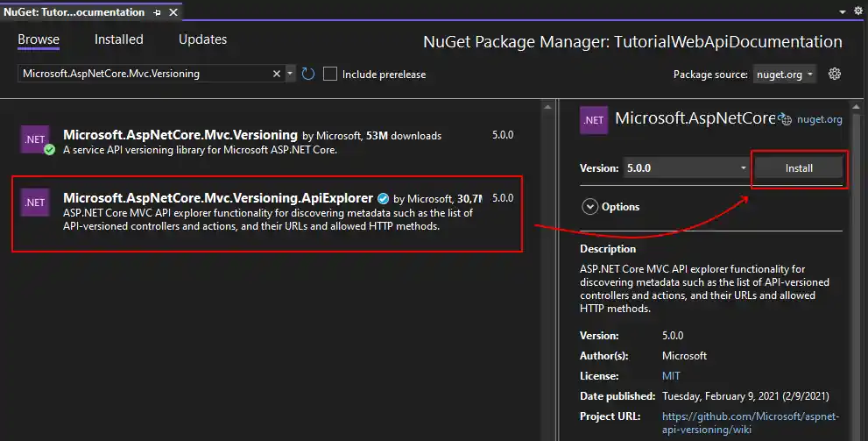The width and height of the screenshot is (868, 441).
Task: Click the 53M downloads text
Action: (x=404, y=136)
